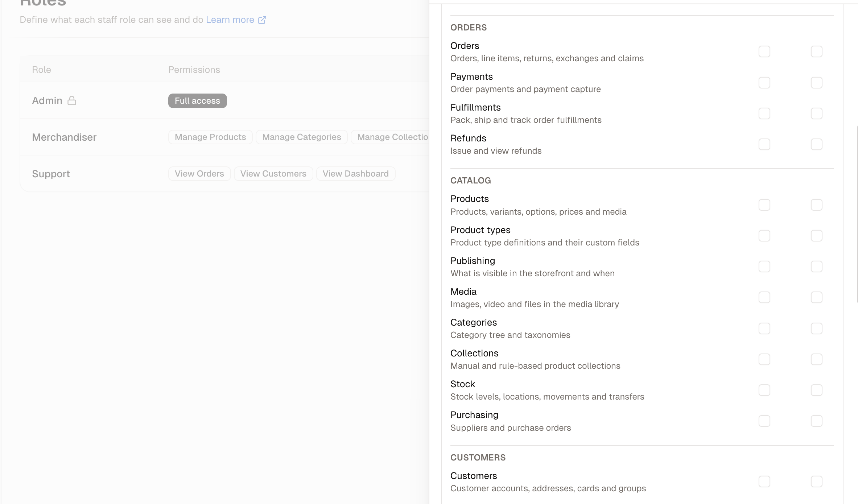This screenshot has height=504, width=858.
Task: Check the right box for Fulfillments
Action: (x=817, y=113)
